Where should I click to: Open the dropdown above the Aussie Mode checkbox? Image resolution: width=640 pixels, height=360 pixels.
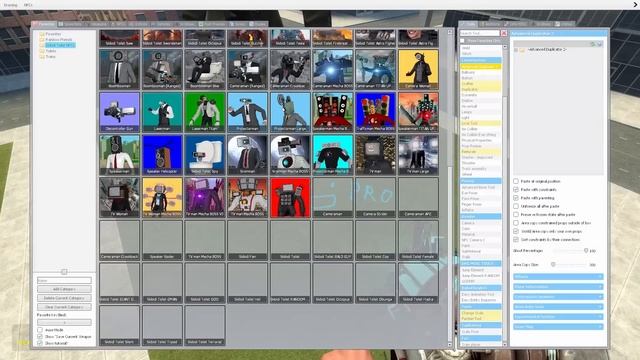(x=64, y=322)
